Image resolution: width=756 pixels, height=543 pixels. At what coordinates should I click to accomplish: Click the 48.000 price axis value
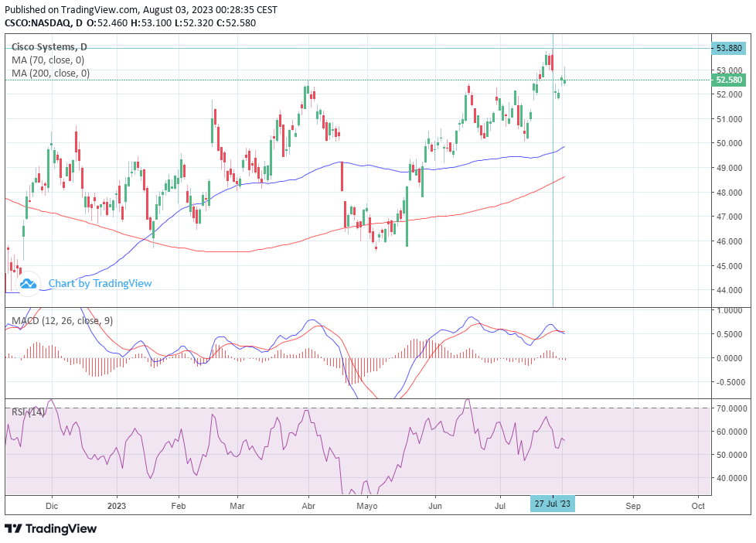tap(730, 193)
